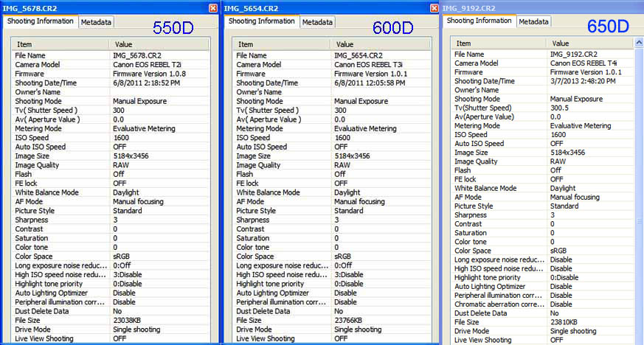644x345 pixels.
Task: Click 'Drive Mode' label in IMG_9192.CR2 window
Action: (472, 331)
